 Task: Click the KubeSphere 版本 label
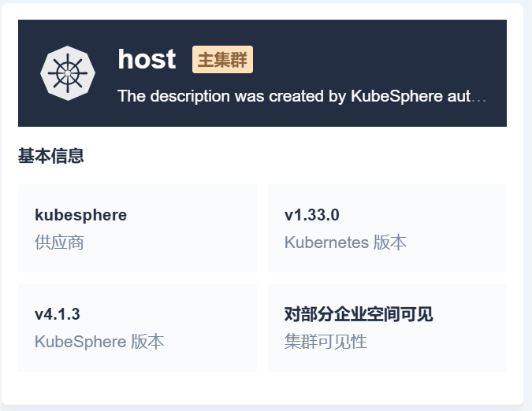pos(99,342)
